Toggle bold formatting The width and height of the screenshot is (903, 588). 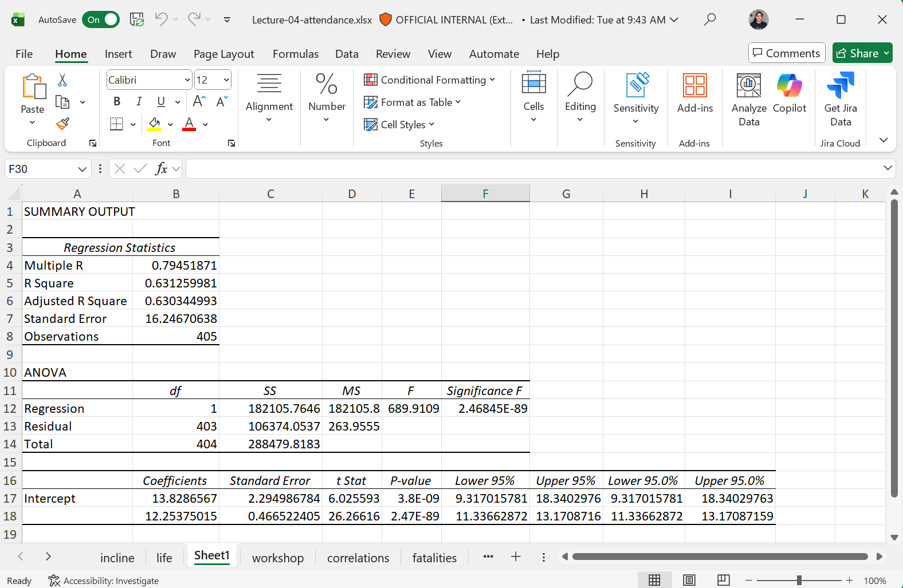[x=117, y=102]
